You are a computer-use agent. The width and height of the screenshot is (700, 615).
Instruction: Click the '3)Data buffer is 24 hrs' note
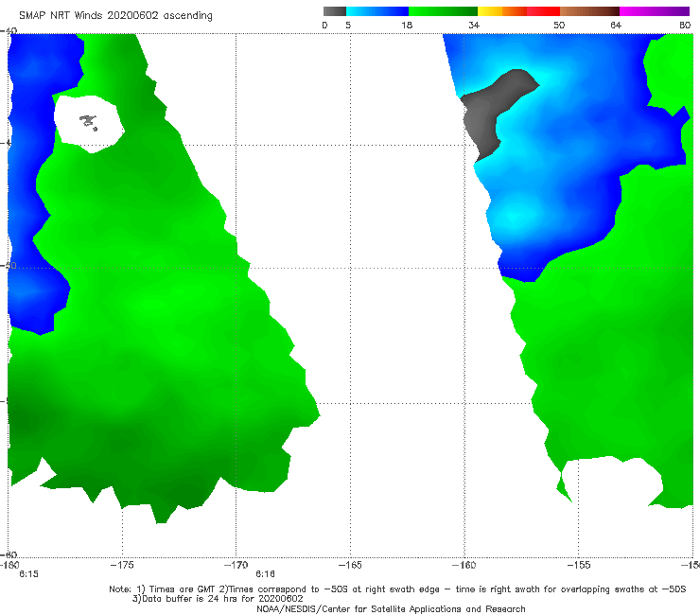click(218, 599)
